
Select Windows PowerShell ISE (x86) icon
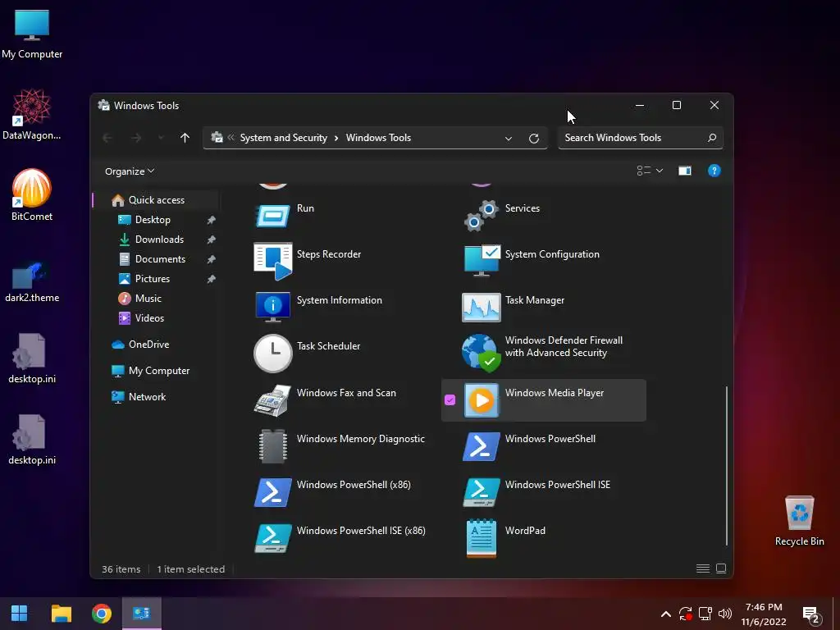(x=273, y=538)
